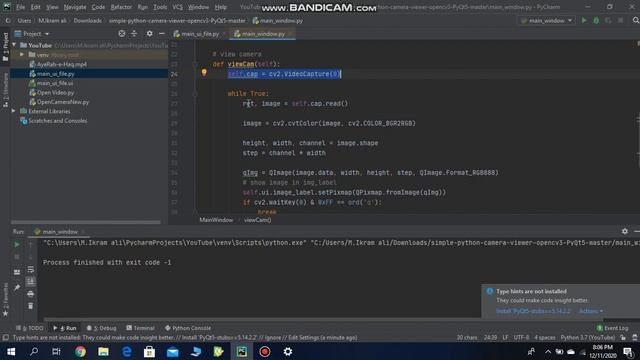Open Chrome from the taskbar
640x360 pixels.
point(80,351)
